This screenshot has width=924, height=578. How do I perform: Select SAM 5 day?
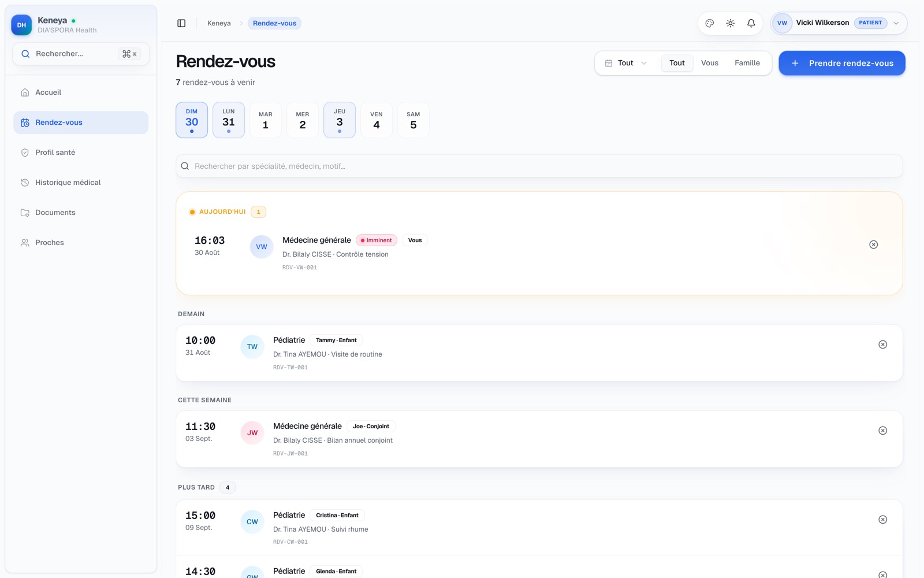coord(413,120)
